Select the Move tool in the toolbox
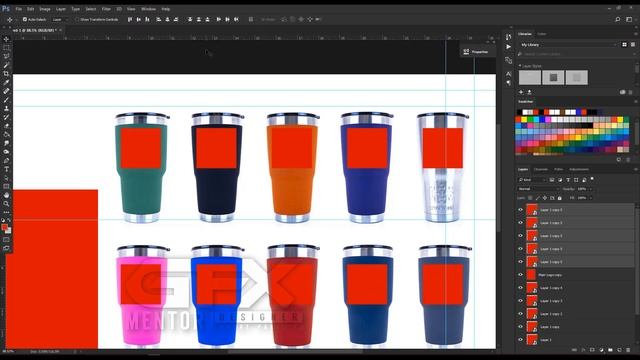 click(6, 39)
